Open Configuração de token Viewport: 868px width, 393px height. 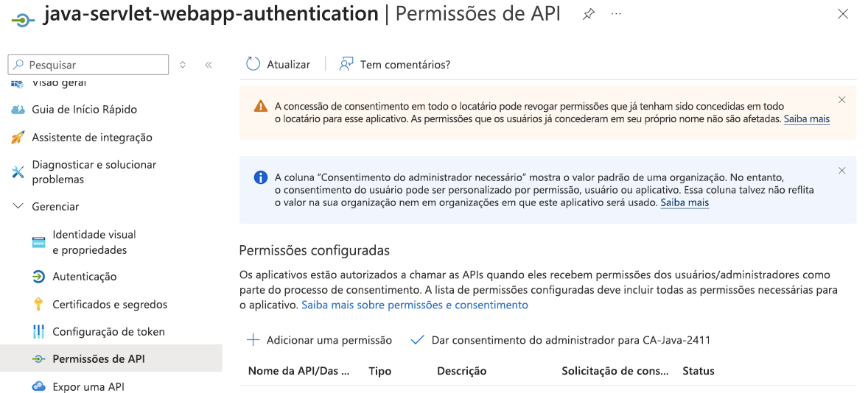[108, 332]
